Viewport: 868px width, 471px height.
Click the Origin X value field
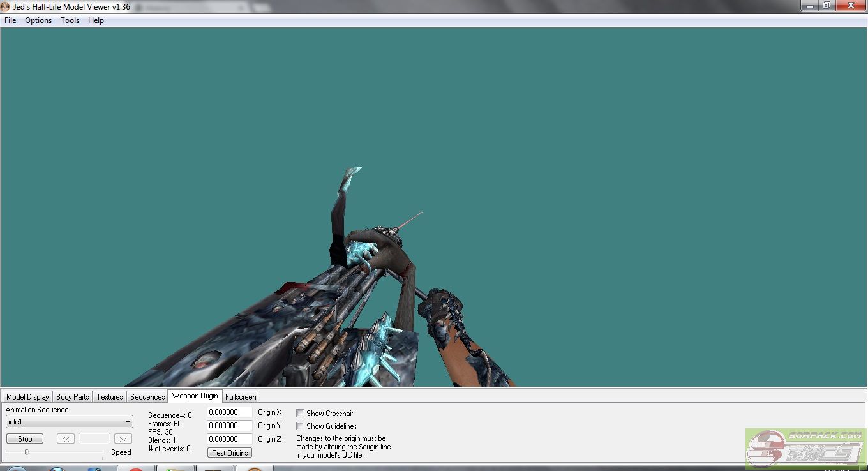[230, 412]
